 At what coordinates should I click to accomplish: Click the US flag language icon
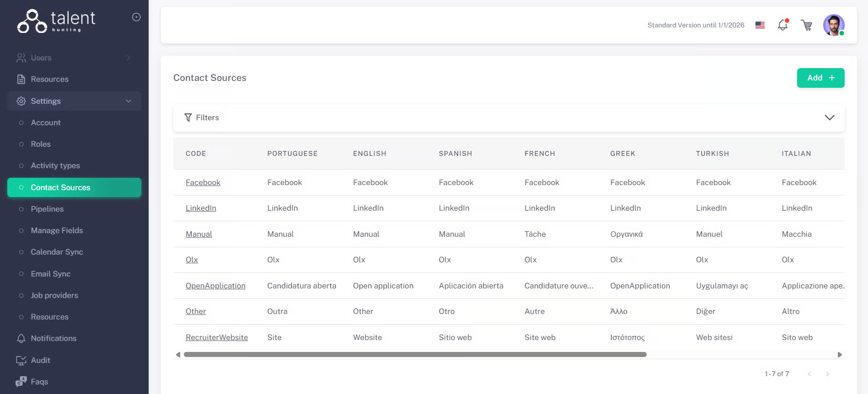click(760, 25)
